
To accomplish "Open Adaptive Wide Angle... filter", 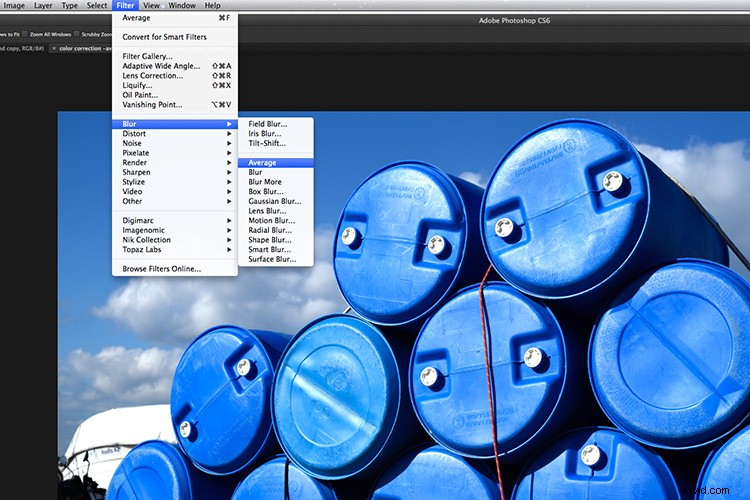I will [x=175, y=66].
